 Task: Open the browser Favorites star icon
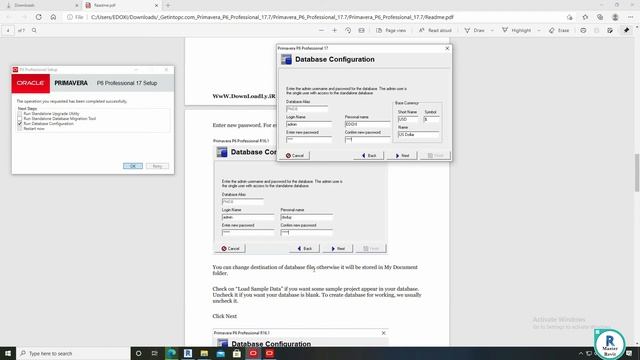pyautogui.click(x=585, y=17)
